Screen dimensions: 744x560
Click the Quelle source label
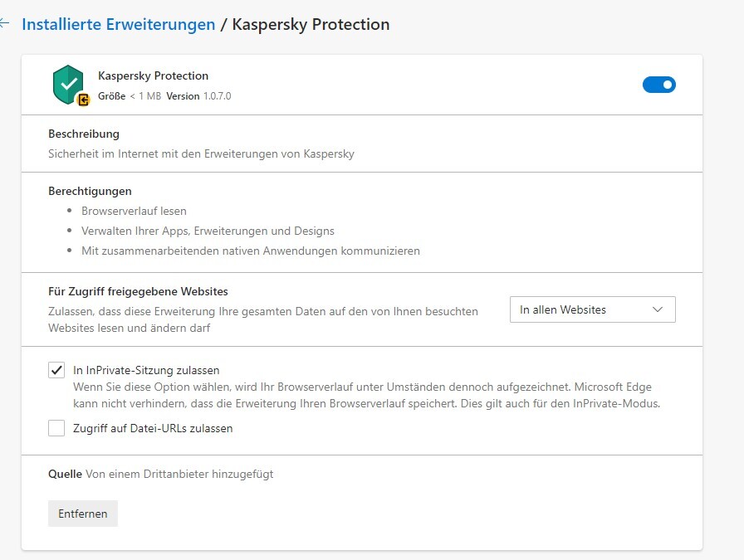65,475
